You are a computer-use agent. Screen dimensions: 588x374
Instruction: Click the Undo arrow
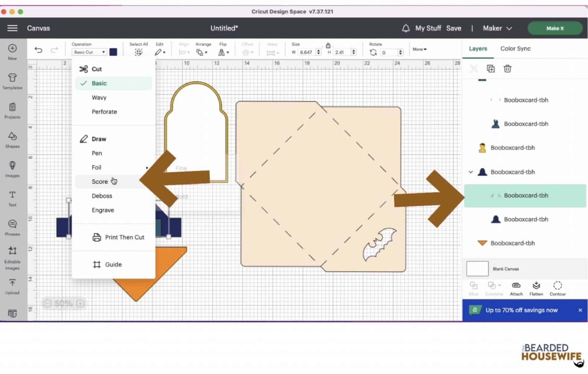tap(38, 50)
